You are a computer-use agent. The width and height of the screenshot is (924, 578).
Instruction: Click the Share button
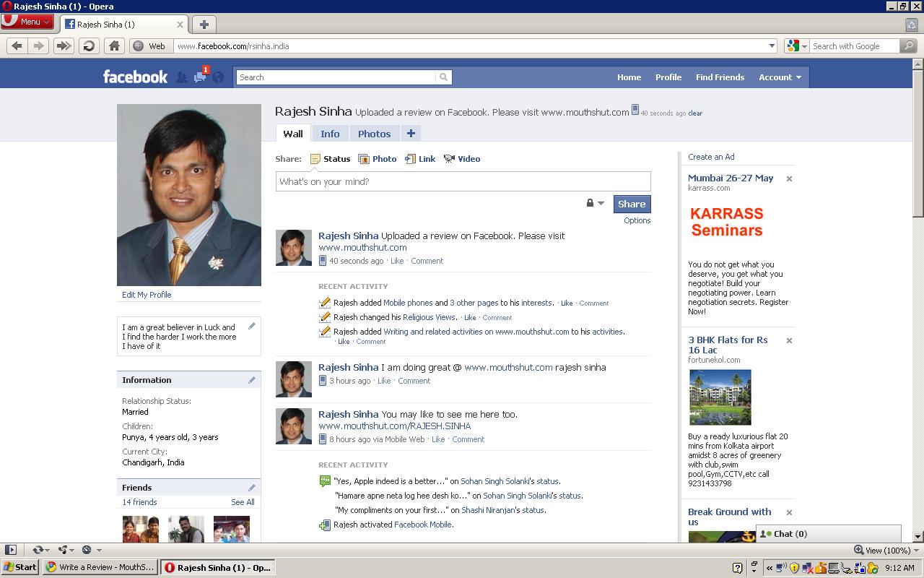632,204
